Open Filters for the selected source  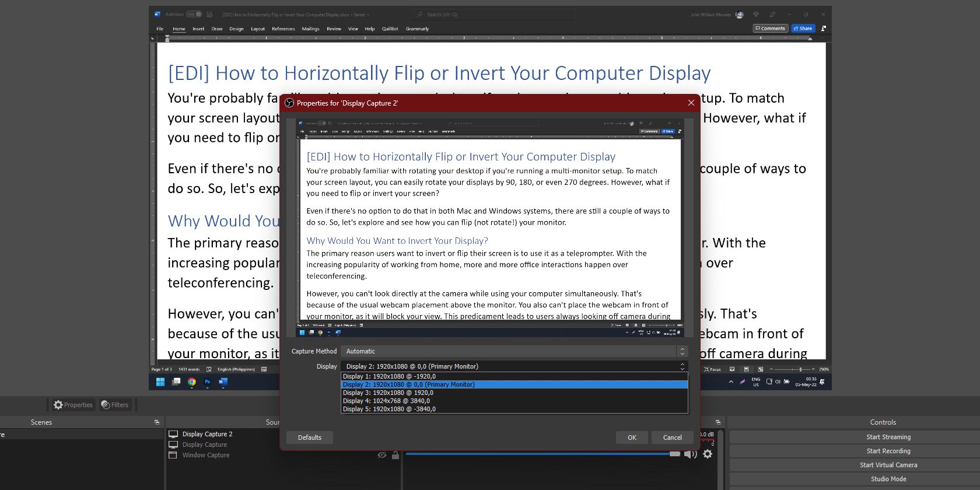[114, 405]
